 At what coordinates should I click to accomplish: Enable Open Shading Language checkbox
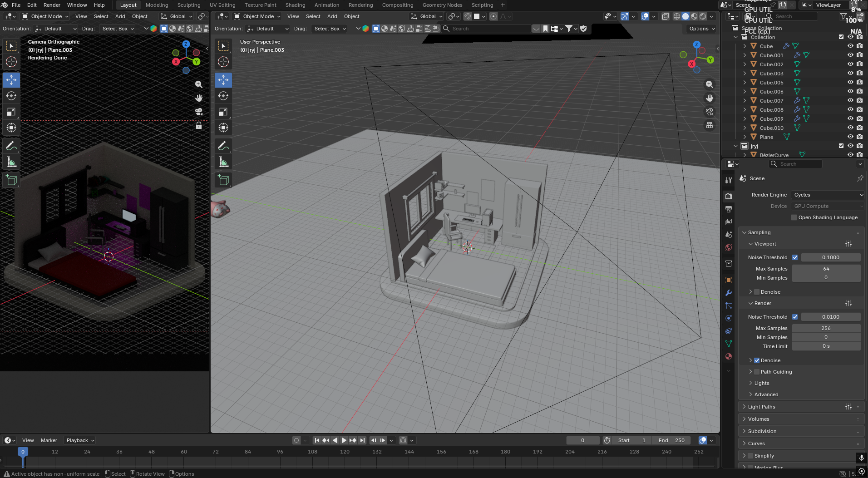click(794, 217)
